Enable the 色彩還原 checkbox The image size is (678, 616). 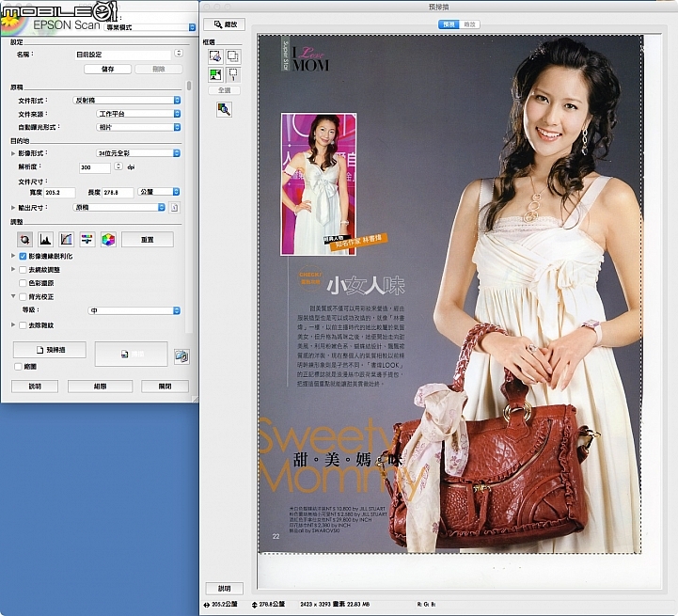(23, 283)
